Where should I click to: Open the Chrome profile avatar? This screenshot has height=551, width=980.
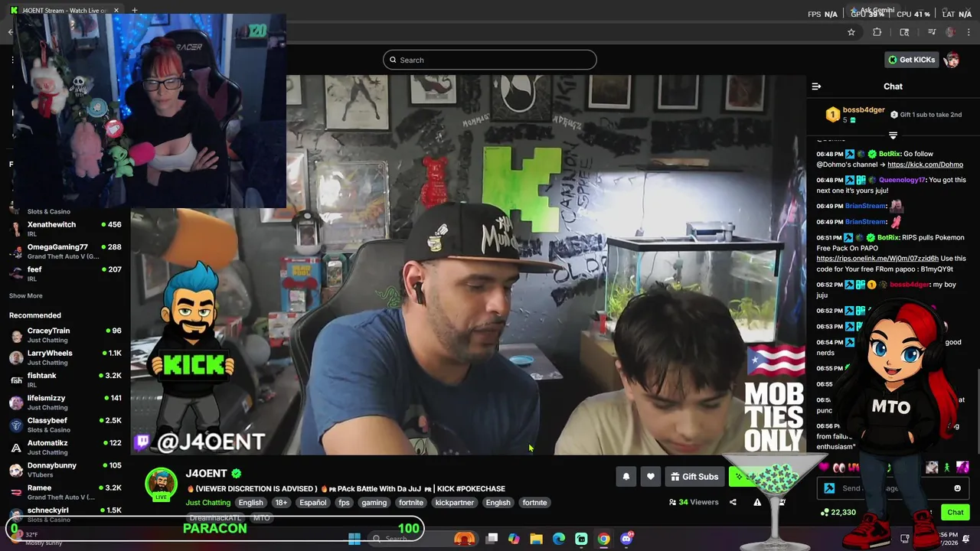[x=951, y=32]
